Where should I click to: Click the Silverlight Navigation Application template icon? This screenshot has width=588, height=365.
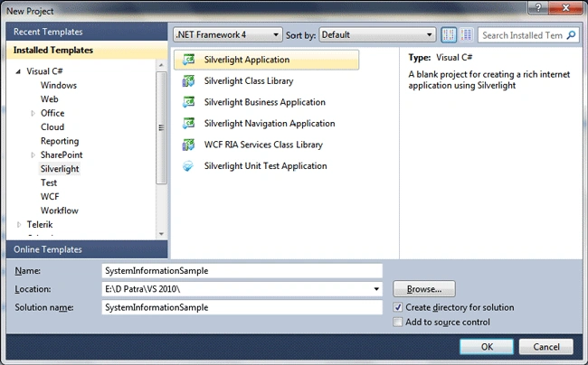click(188, 123)
